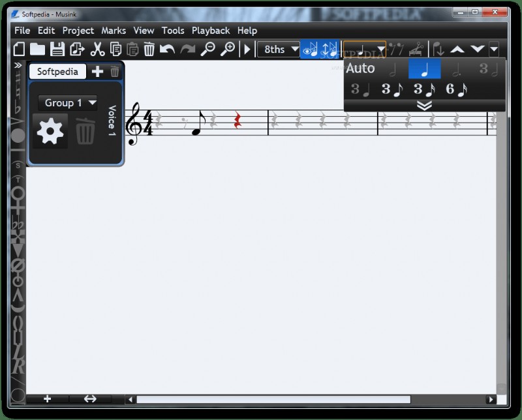Expand more durations with the double-chevron
The image size is (522, 420).
point(425,105)
